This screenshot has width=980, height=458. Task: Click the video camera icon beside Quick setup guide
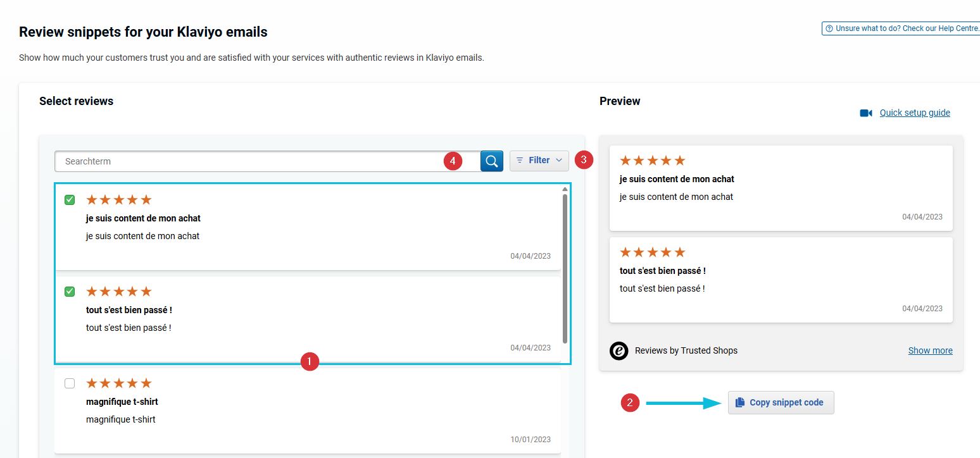(x=866, y=113)
